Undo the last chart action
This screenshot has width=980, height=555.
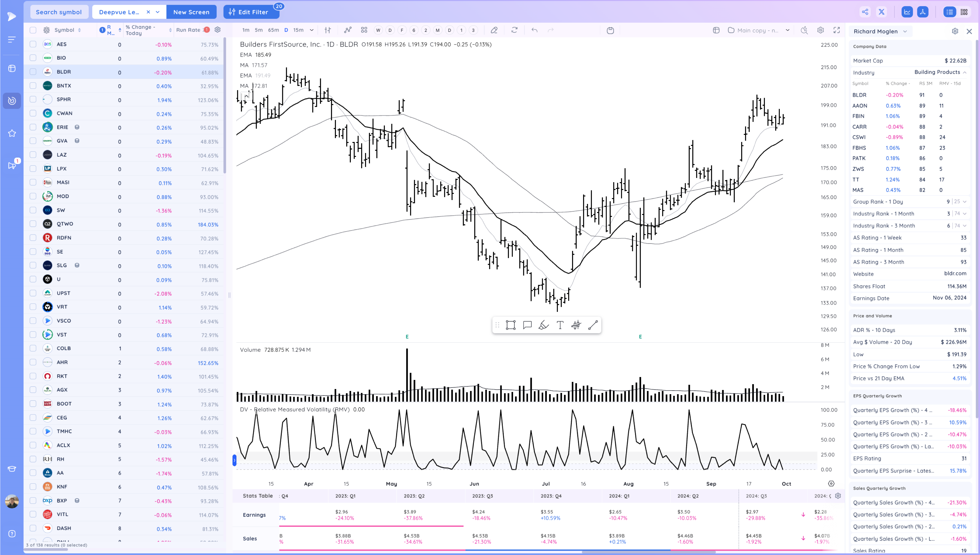tap(534, 30)
